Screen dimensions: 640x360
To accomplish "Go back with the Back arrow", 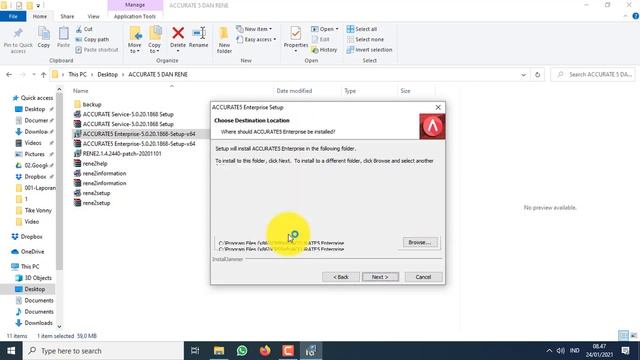I will pos(9,75).
